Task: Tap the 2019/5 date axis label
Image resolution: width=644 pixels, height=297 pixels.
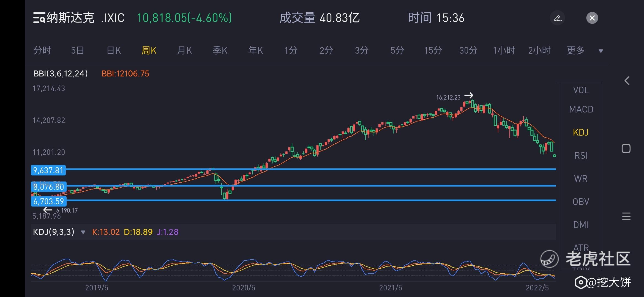Action: 97,288
